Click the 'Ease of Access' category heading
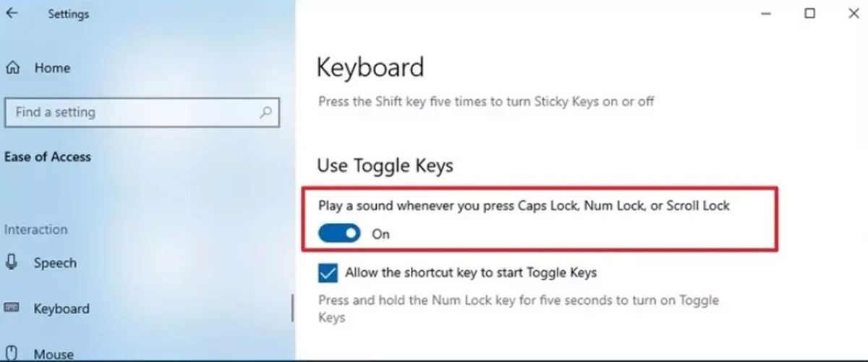This screenshot has width=868, height=362. 48,156
